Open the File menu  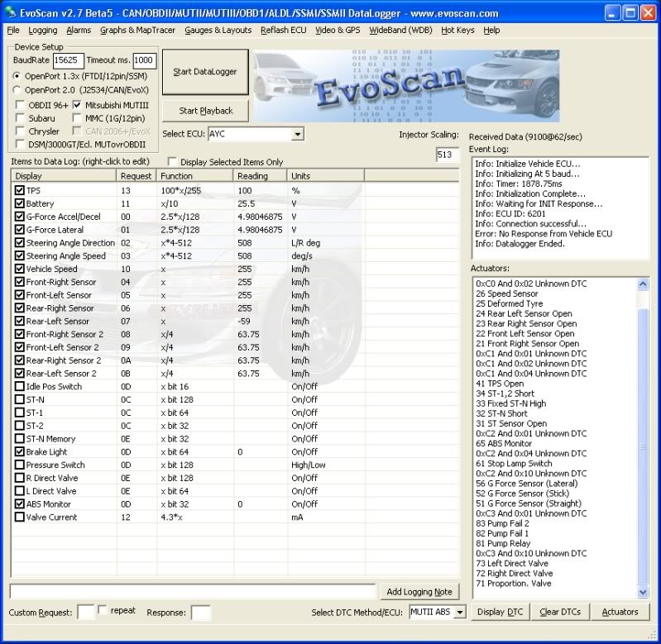coord(13,30)
